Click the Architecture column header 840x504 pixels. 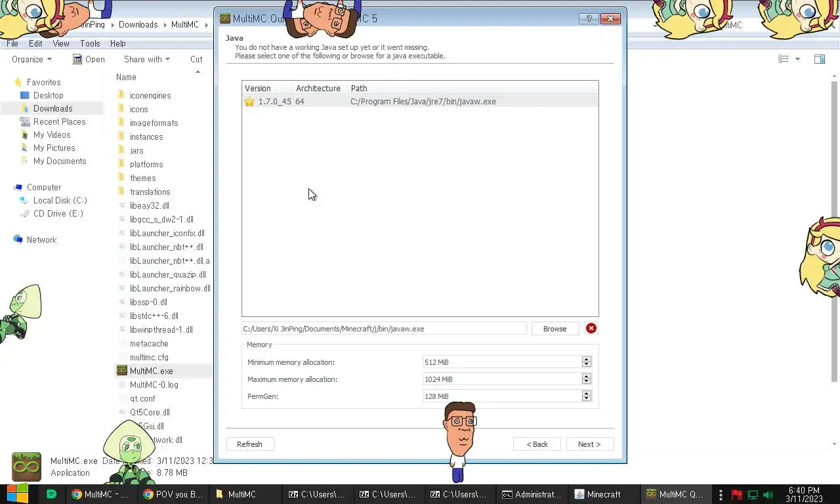[318, 89]
